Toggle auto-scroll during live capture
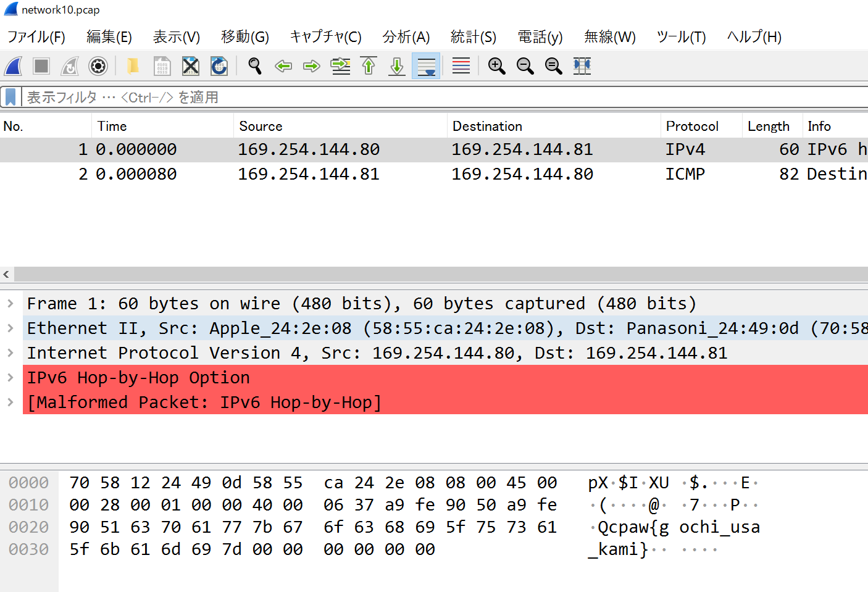The width and height of the screenshot is (868, 592). point(426,66)
